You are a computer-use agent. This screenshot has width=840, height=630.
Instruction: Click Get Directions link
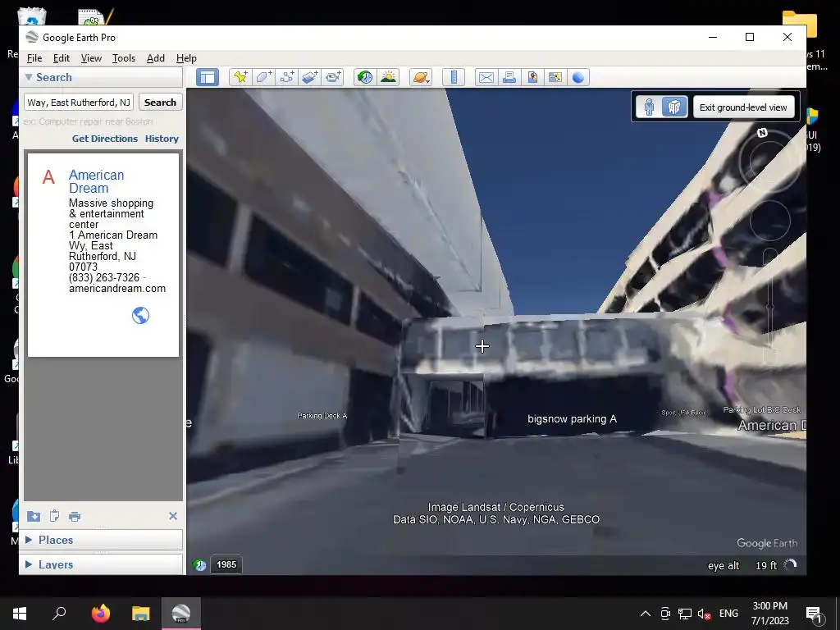click(x=105, y=138)
